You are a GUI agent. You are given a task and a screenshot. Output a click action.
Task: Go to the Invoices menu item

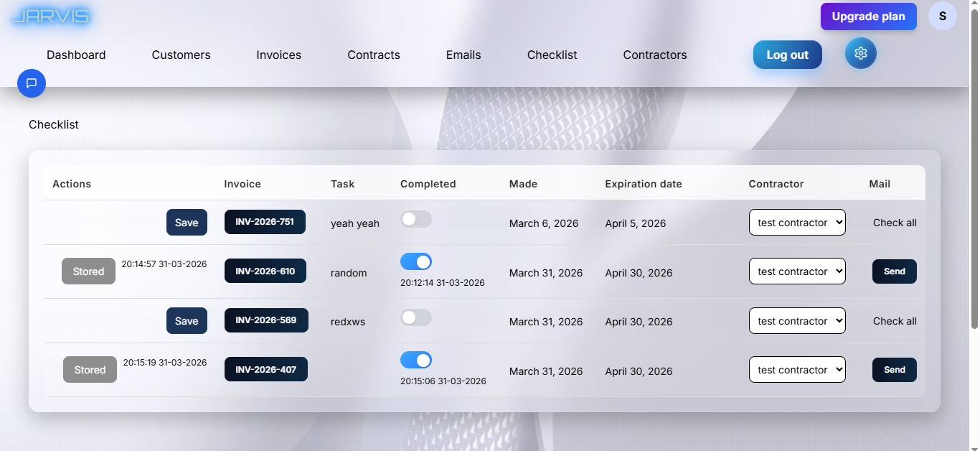pyautogui.click(x=278, y=55)
